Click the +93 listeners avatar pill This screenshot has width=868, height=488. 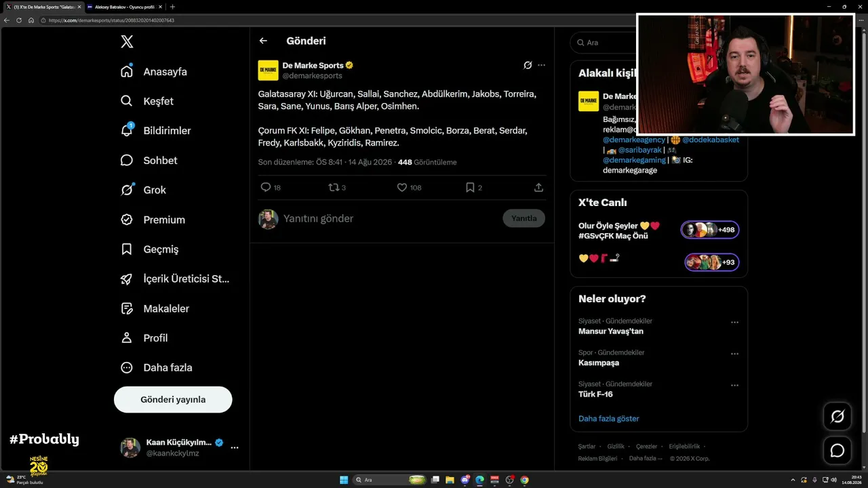[712, 262]
